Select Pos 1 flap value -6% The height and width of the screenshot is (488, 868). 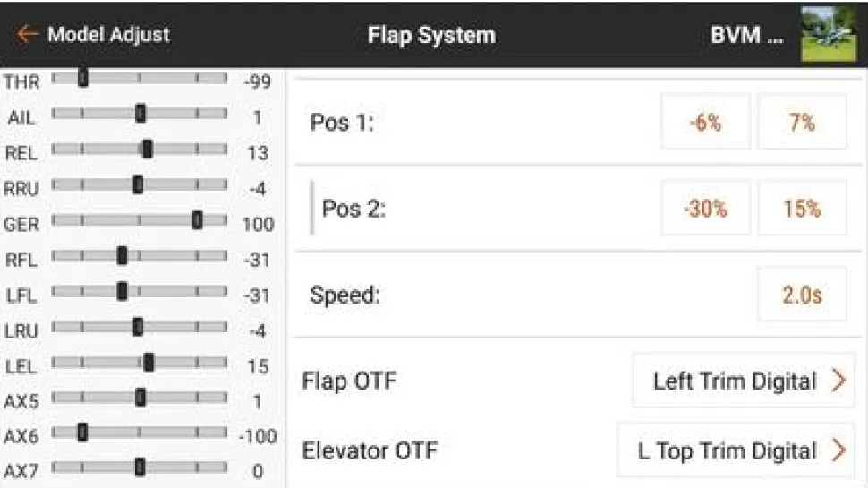(x=705, y=123)
